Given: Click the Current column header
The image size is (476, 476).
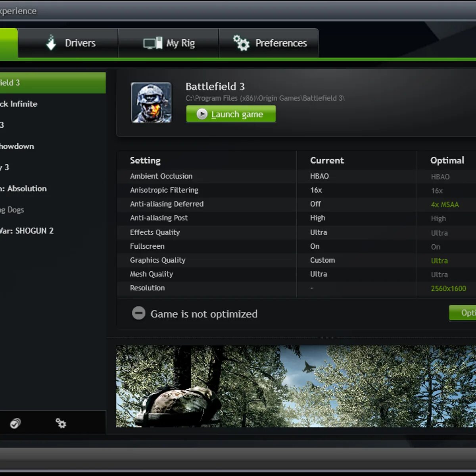Looking at the screenshot, I should coord(327,160).
